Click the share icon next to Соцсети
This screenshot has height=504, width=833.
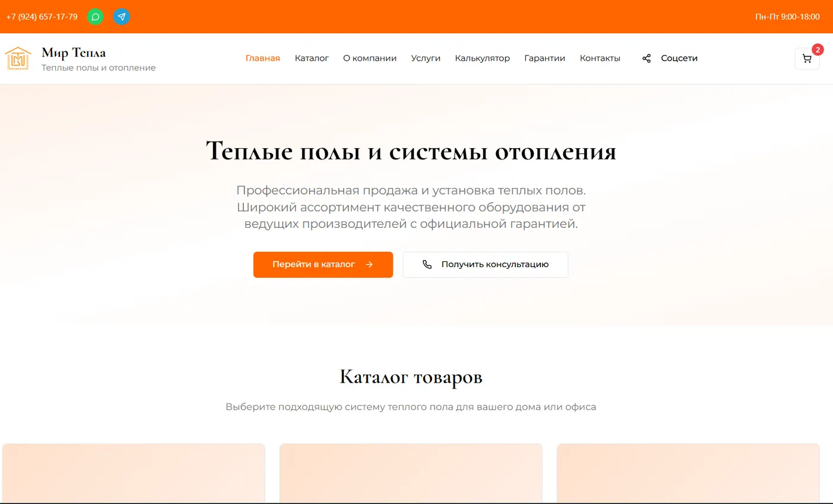pyautogui.click(x=647, y=58)
